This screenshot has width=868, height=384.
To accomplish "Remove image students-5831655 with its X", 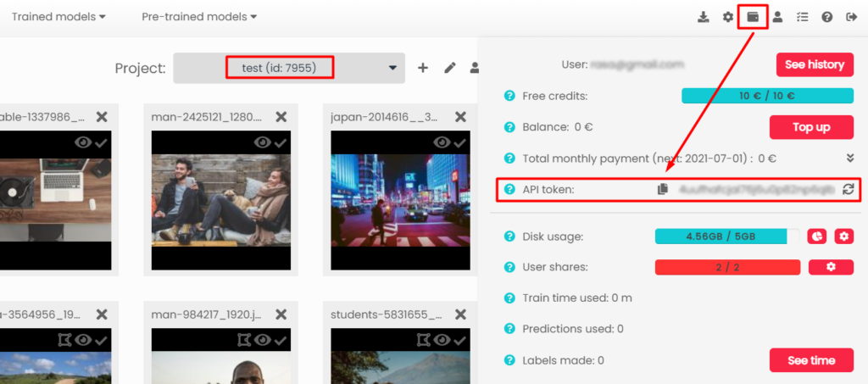I will pos(460,314).
